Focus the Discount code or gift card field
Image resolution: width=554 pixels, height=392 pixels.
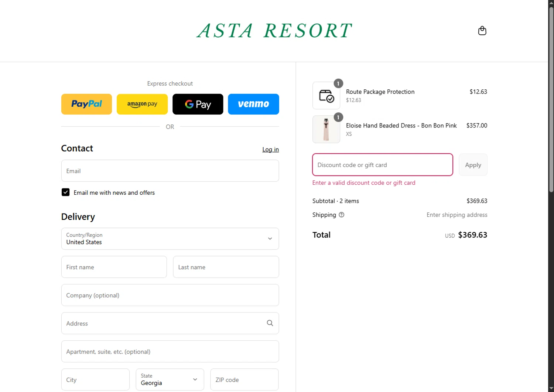tap(383, 165)
